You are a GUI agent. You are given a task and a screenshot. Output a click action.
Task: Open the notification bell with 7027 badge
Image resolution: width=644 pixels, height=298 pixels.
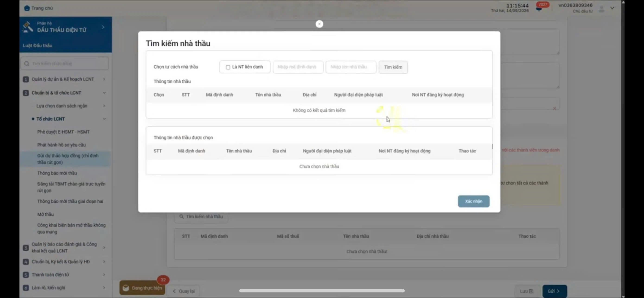(539, 9)
